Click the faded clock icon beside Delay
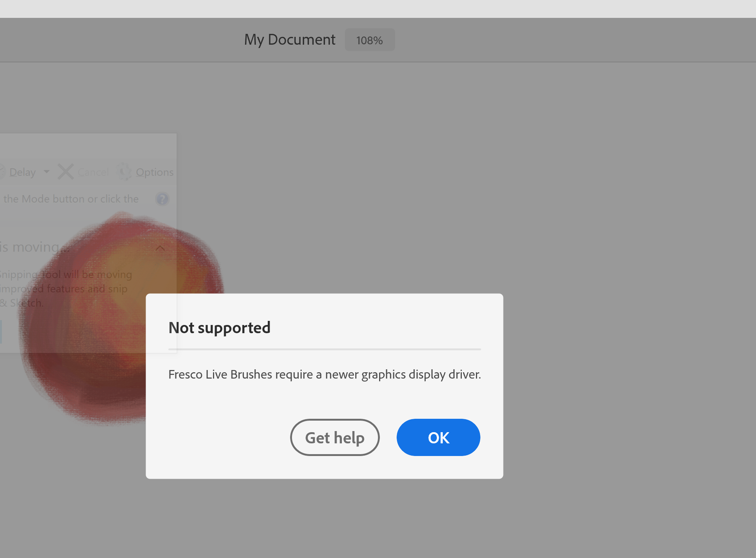Screen dimensions: 756x558 [1, 172]
